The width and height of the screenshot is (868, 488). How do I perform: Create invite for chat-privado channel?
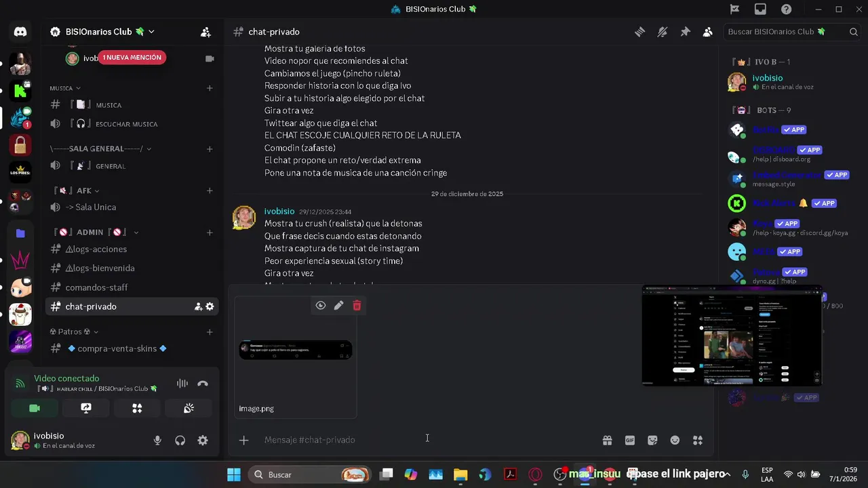tap(198, 306)
